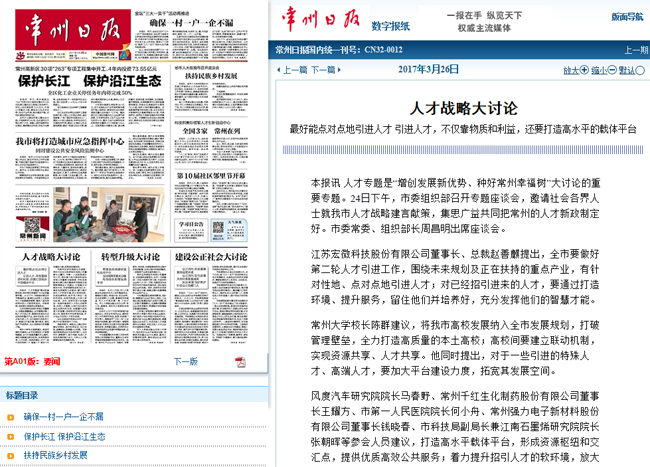Select 人才战略大讨论 headline on page image
Viewport: 650px width, 467px height.
[50, 257]
